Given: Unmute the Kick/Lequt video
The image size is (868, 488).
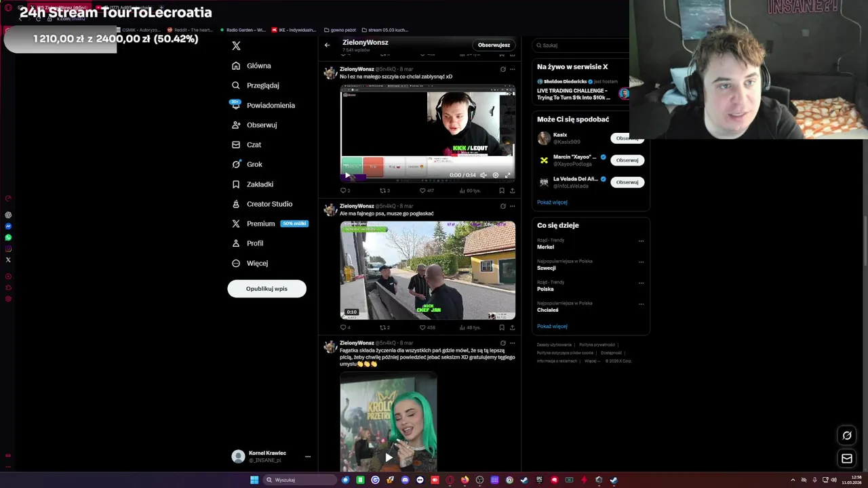Looking at the screenshot, I should coord(484,175).
